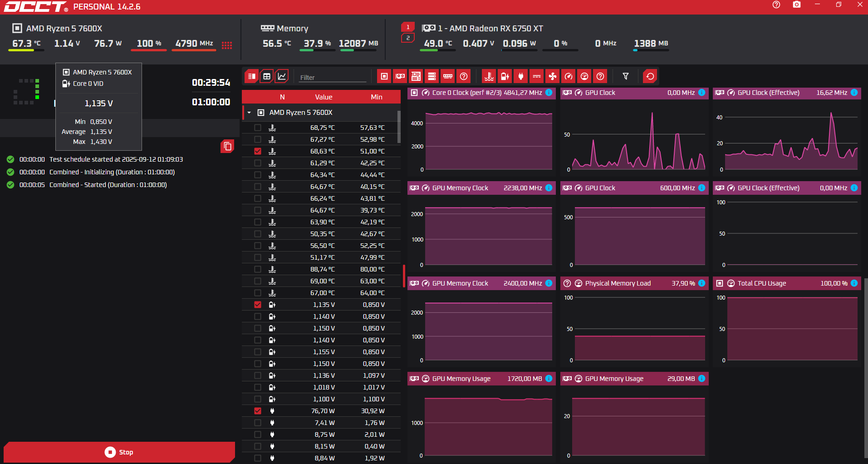The width and height of the screenshot is (868, 464).
Task: Open info for GPU Memory Usage 1720,00 MB graph
Action: pos(549,379)
